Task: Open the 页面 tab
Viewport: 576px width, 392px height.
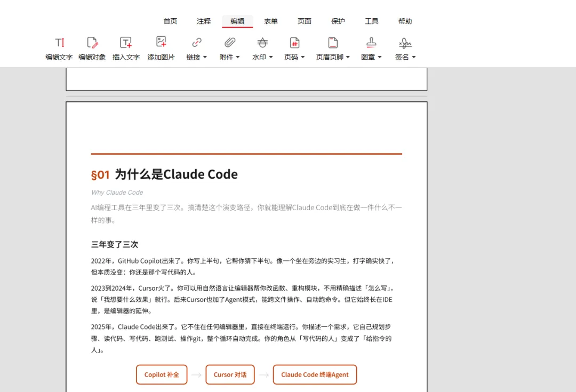Action: 304,21
